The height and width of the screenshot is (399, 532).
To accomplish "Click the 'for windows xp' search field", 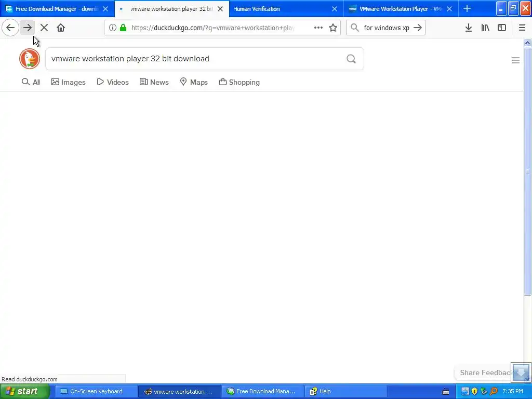I will pyautogui.click(x=387, y=28).
